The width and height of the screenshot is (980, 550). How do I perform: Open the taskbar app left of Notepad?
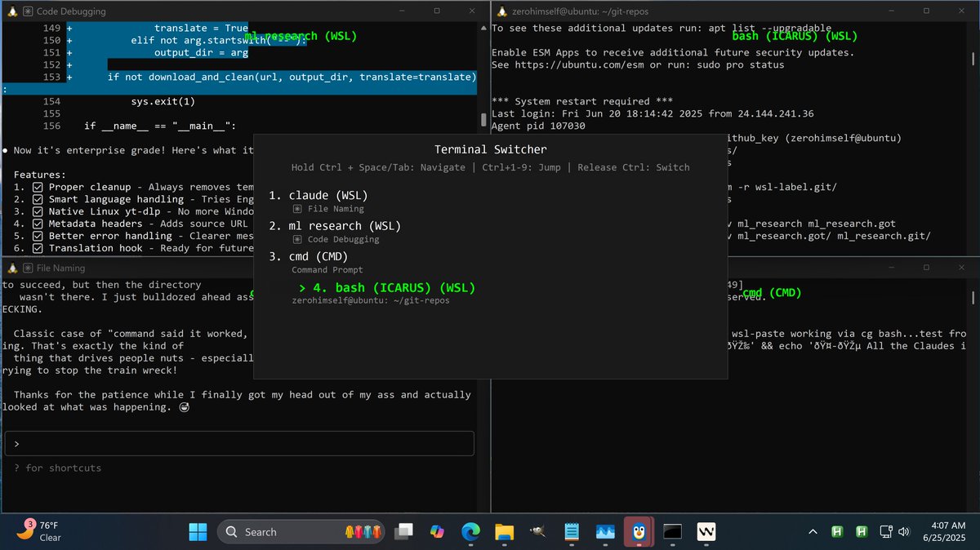[x=538, y=532]
